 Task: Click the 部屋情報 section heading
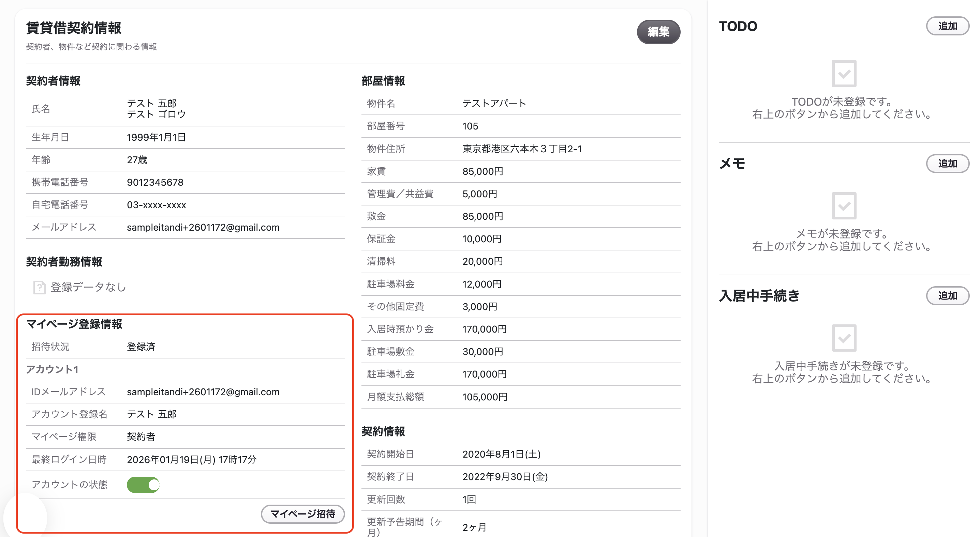(383, 80)
